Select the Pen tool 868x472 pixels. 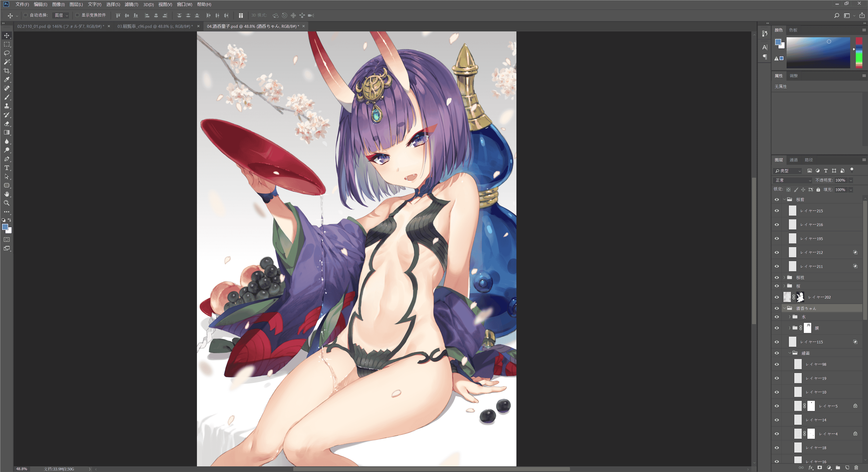[7, 159]
